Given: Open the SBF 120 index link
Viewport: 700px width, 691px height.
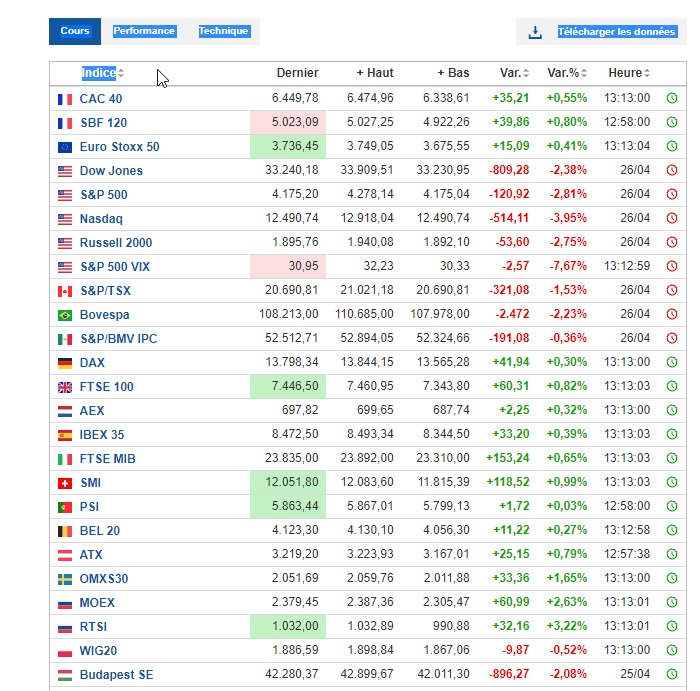Looking at the screenshot, I should 104,123.
